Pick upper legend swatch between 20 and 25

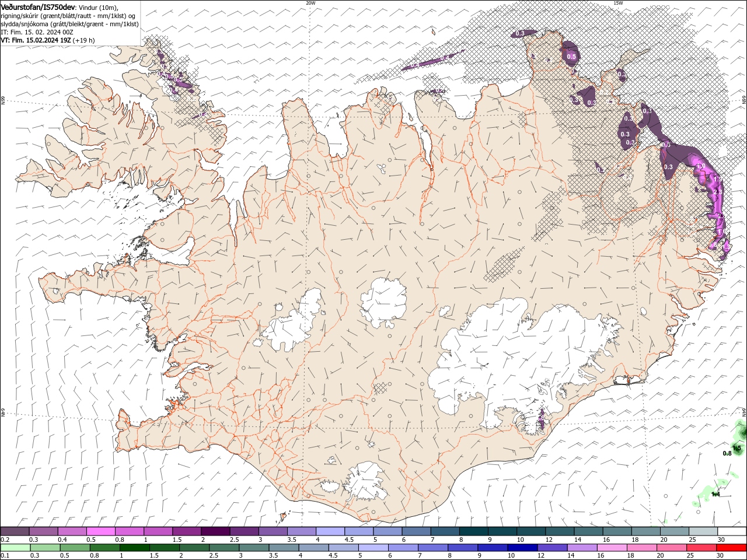click(675, 531)
